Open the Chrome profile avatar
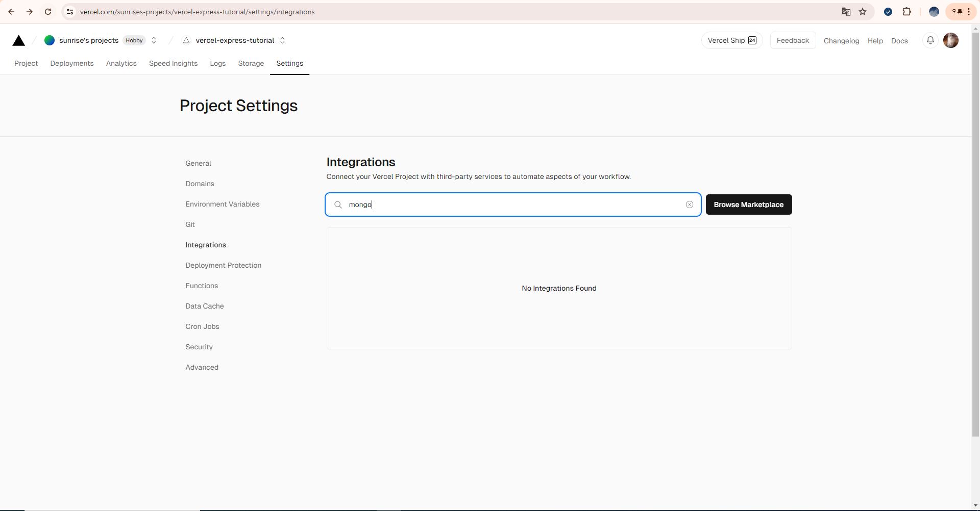This screenshot has height=511, width=980. 934,12
